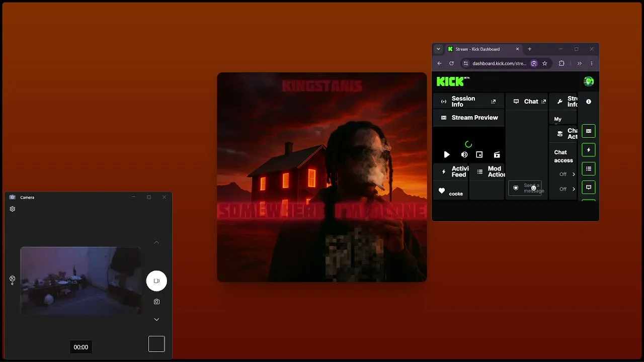
Task: Open the Session Info panel header
Action: pos(468,102)
